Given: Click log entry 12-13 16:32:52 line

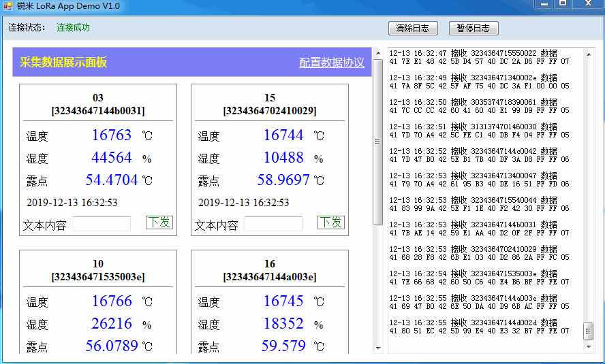Looking at the screenshot, I should point(473,151).
